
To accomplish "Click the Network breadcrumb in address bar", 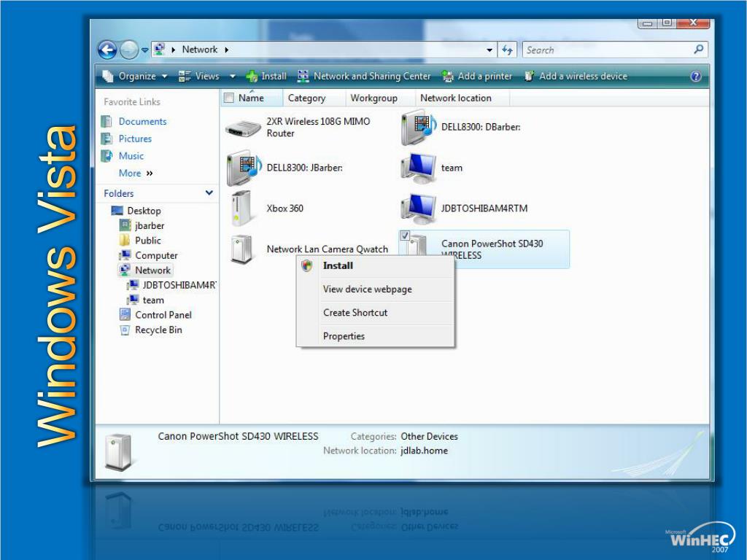I will pyautogui.click(x=200, y=50).
